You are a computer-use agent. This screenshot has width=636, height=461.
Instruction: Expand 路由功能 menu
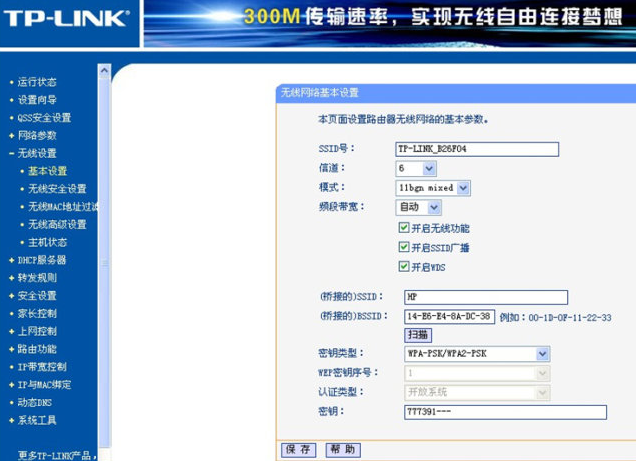(37, 350)
